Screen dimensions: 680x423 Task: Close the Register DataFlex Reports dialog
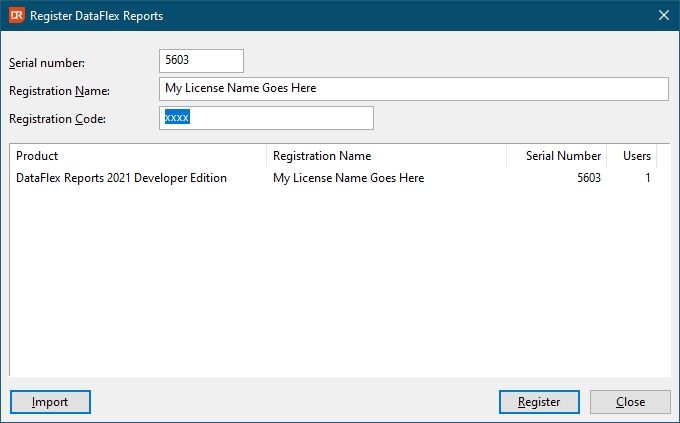pyautogui.click(x=664, y=15)
